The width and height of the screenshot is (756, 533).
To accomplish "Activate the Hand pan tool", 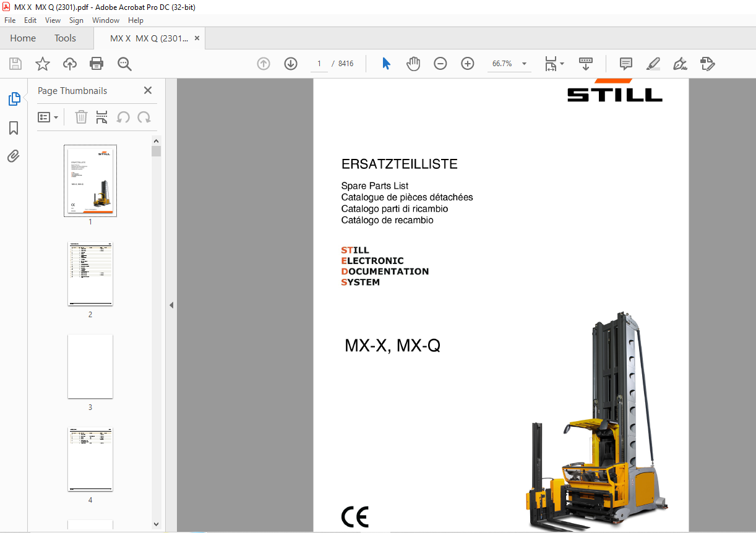I will tap(413, 64).
